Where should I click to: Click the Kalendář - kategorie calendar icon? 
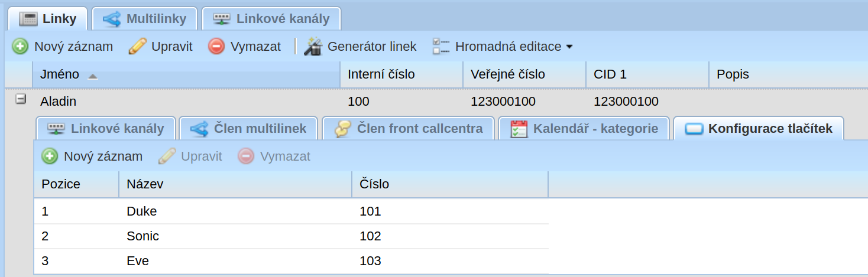pyautogui.click(x=519, y=128)
